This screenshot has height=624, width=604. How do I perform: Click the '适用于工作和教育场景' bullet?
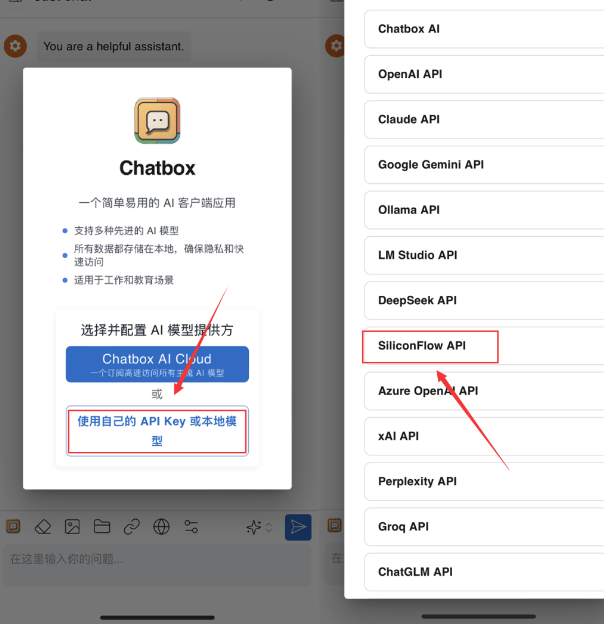point(124,280)
